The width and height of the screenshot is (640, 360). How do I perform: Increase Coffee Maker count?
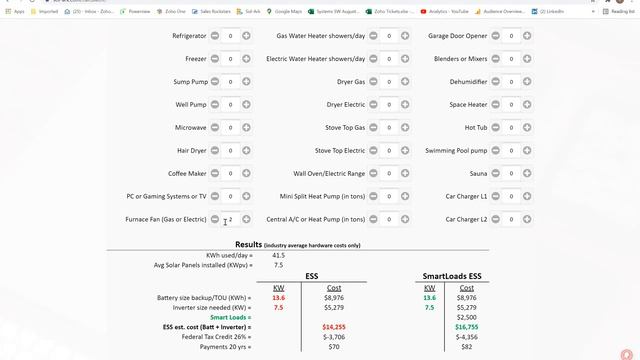tap(246, 173)
